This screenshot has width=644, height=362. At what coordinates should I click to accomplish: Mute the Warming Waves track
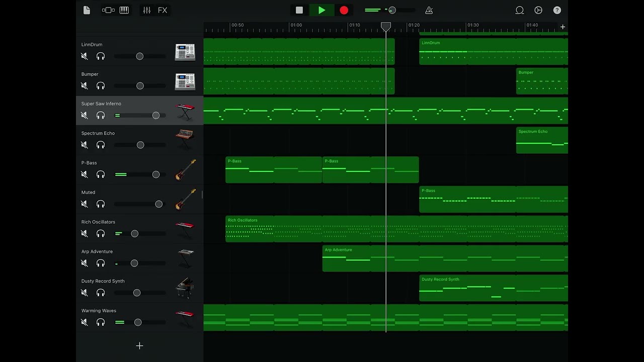coord(85,322)
